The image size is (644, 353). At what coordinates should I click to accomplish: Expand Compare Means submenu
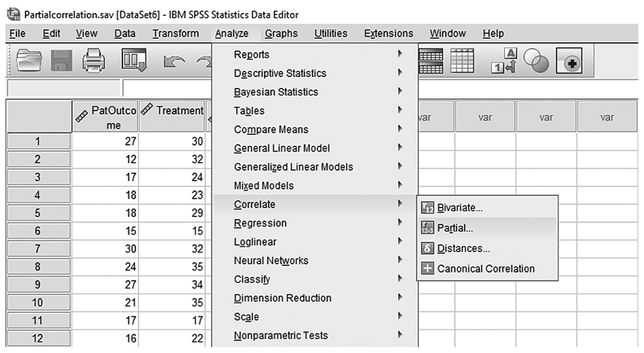pyautogui.click(x=315, y=129)
